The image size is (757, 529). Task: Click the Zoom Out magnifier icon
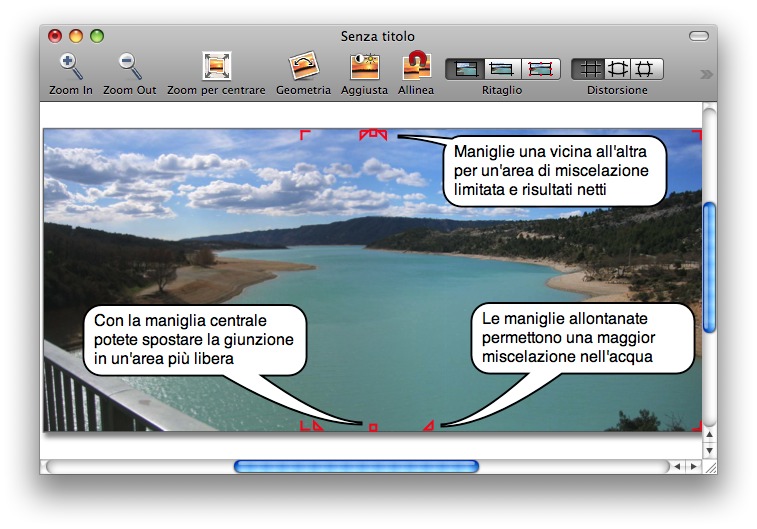pos(129,66)
